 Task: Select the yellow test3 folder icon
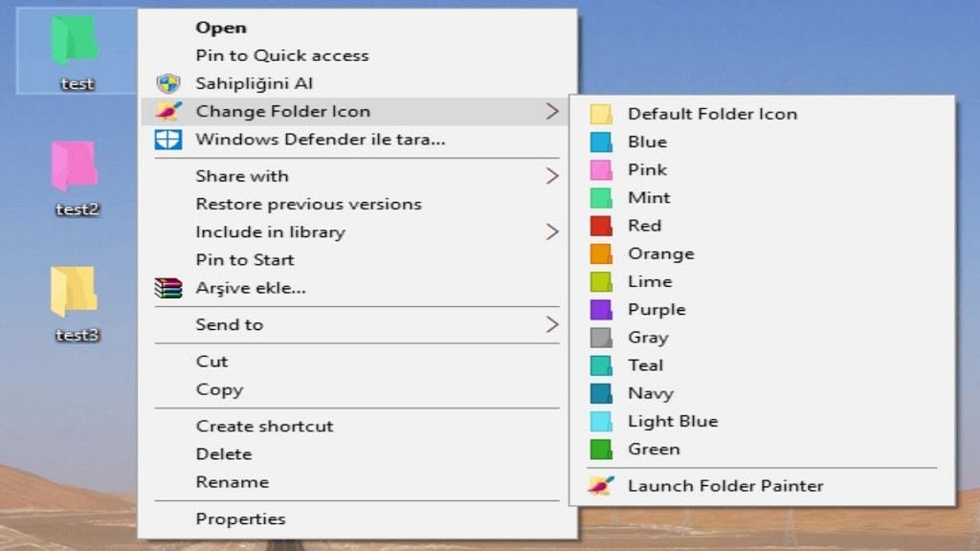tap(74, 292)
